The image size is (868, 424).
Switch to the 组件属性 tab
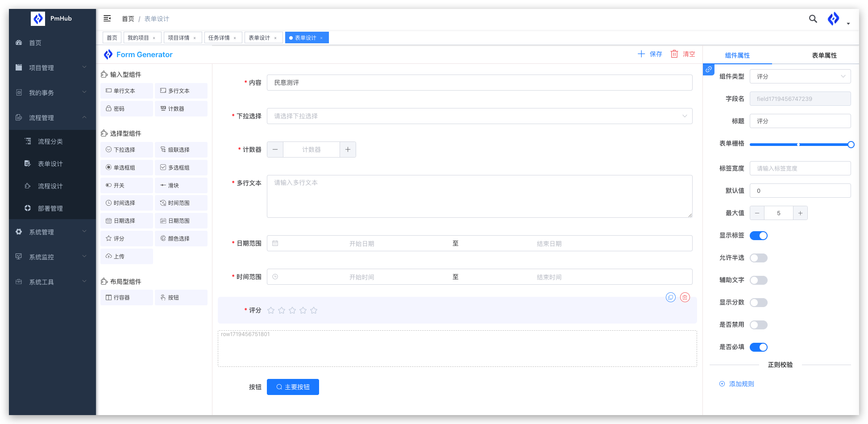click(x=737, y=55)
